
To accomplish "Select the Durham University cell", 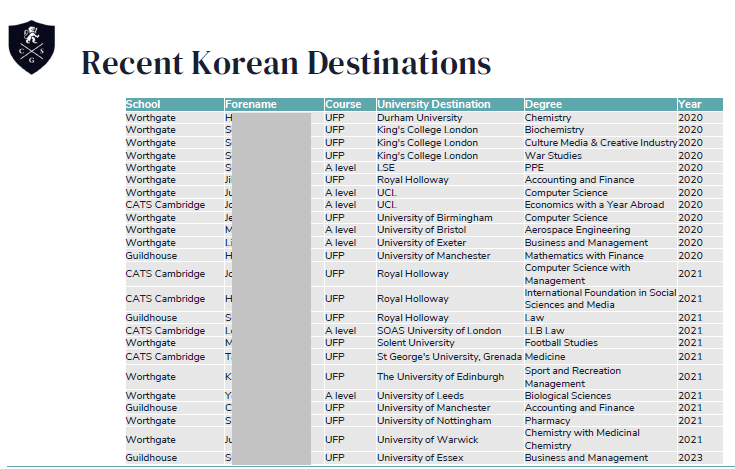I will (450, 118).
